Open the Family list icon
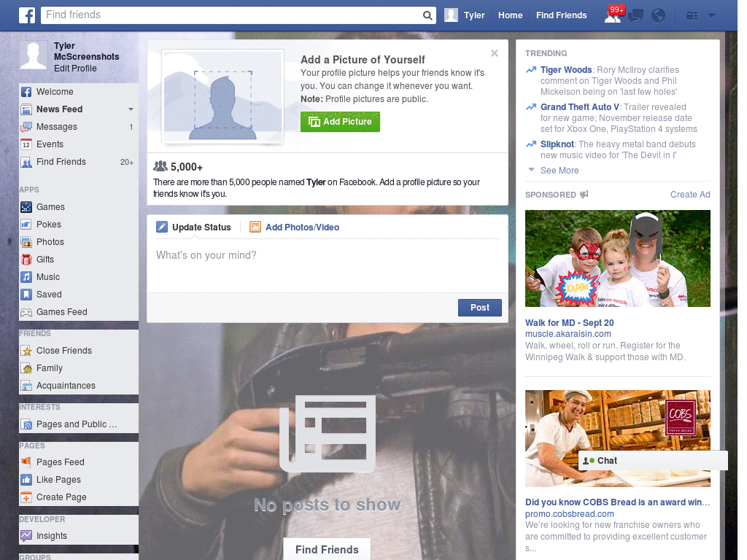 click(26, 368)
